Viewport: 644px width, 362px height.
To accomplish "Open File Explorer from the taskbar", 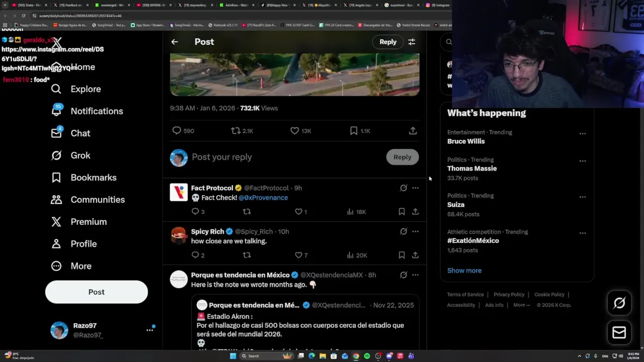I will (x=323, y=356).
